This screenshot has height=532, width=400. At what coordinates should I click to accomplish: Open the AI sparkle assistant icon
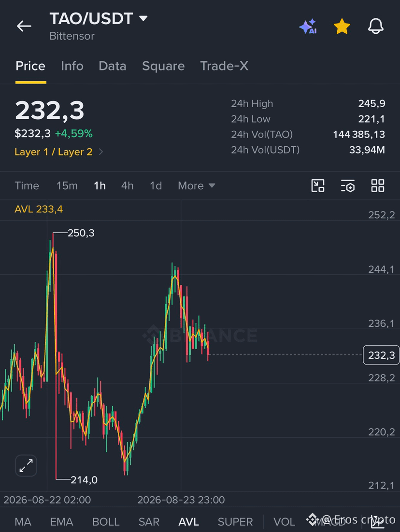[308, 27]
